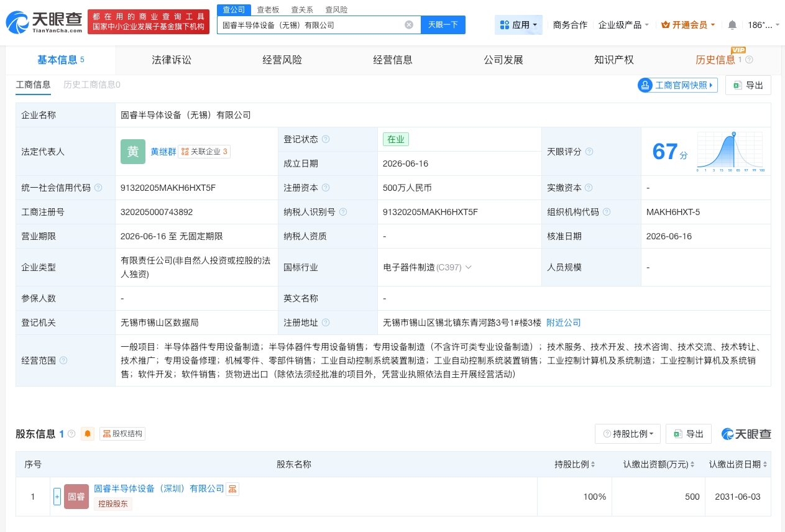Click help icon next to 注册地址
This screenshot has width=785, height=532.
(x=326, y=323)
